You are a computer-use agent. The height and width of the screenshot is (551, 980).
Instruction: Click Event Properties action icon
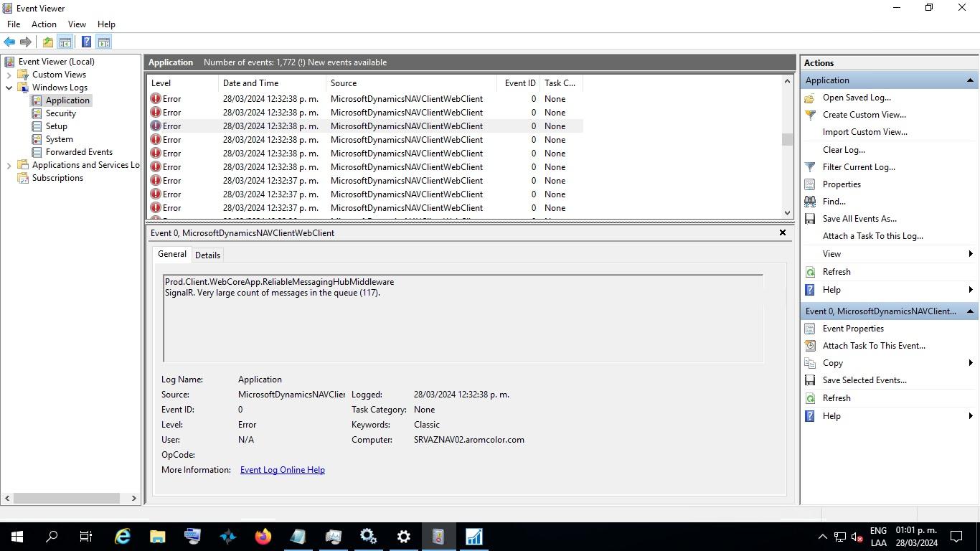coord(810,329)
